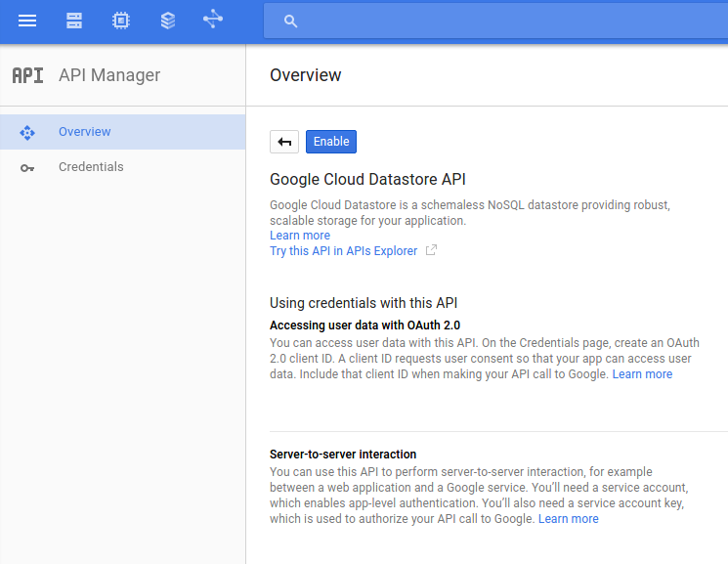Click the Overview icon in the sidebar
The width and height of the screenshot is (728, 564).
click(27, 132)
